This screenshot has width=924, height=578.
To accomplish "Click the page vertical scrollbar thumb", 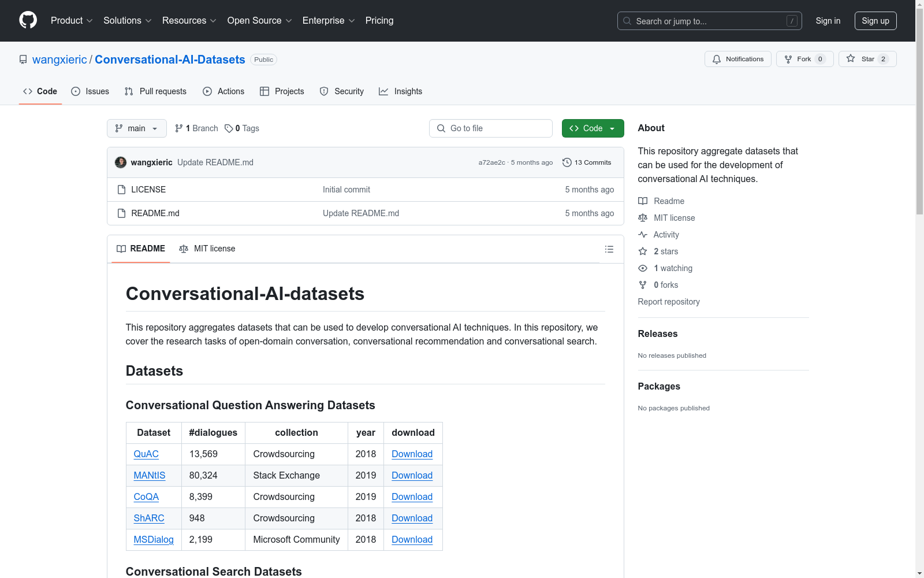I will (919, 111).
